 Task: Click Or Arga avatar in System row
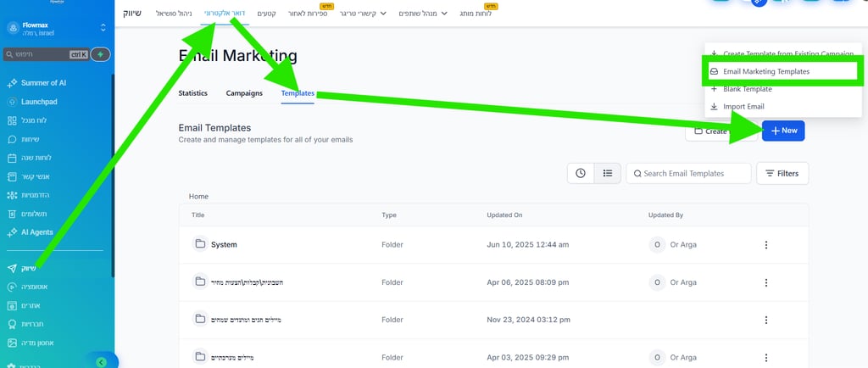coord(657,244)
